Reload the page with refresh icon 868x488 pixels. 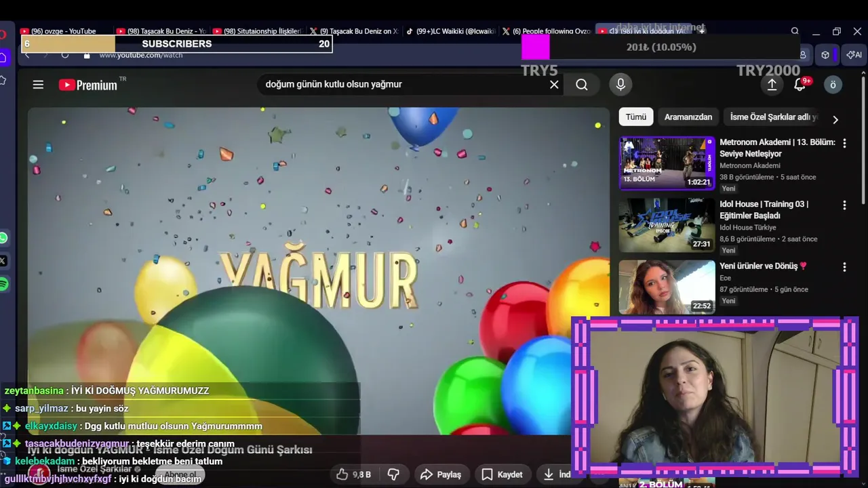click(65, 55)
